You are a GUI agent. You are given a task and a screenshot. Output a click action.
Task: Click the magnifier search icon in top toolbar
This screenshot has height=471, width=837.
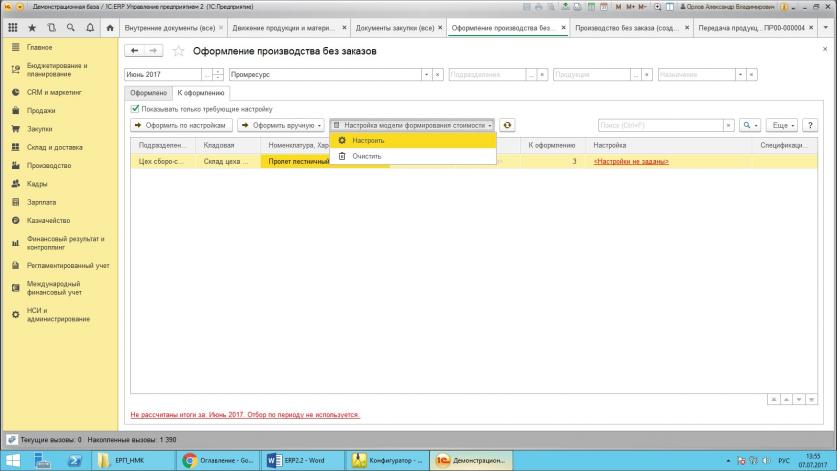point(70,28)
